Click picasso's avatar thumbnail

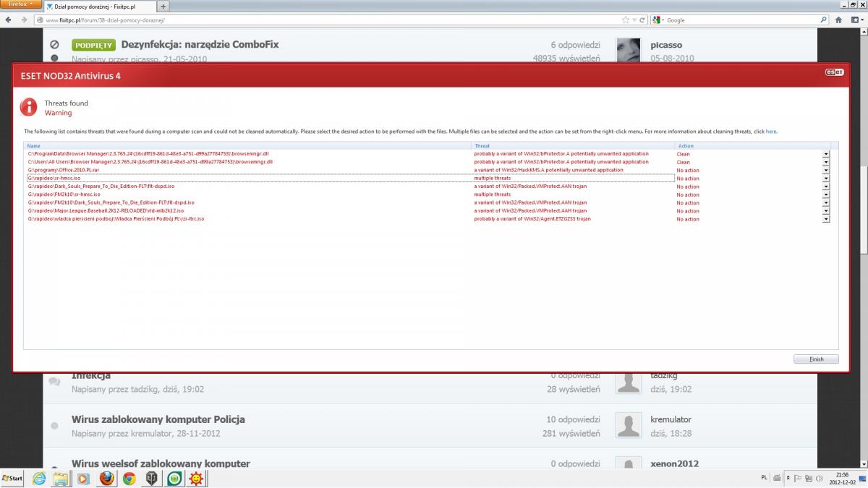(x=628, y=50)
